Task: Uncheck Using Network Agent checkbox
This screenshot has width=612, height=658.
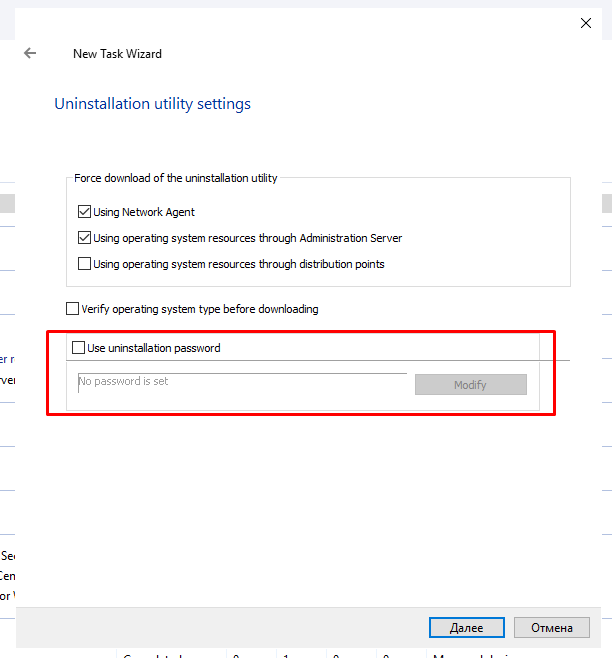Action: pyautogui.click(x=84, y=212)
